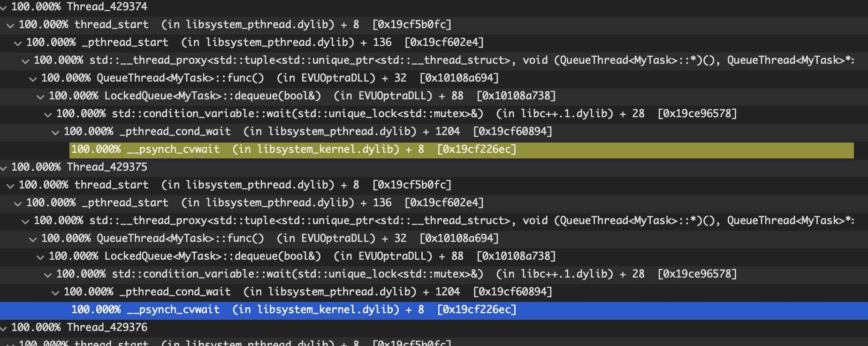Collapse the Thread_429376 tree node
Image resolution: width=868 pixels, height=346 pixels.
[3, 328]
